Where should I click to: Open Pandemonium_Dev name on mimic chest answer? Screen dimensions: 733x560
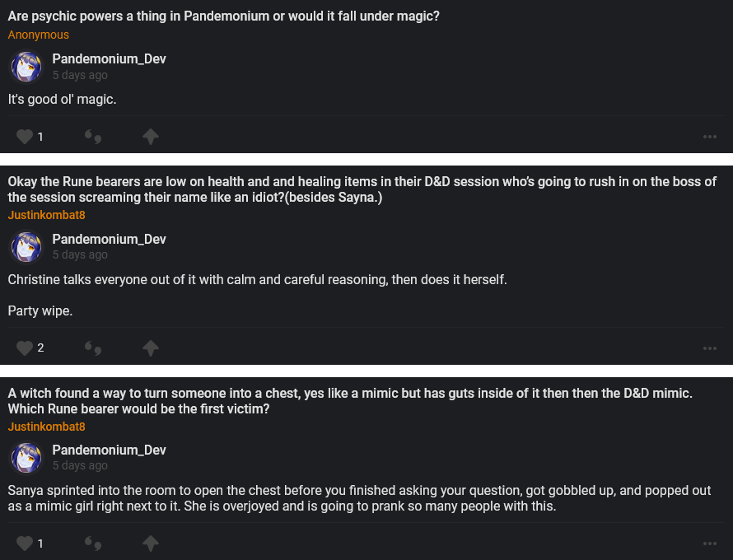click(109, 450)
